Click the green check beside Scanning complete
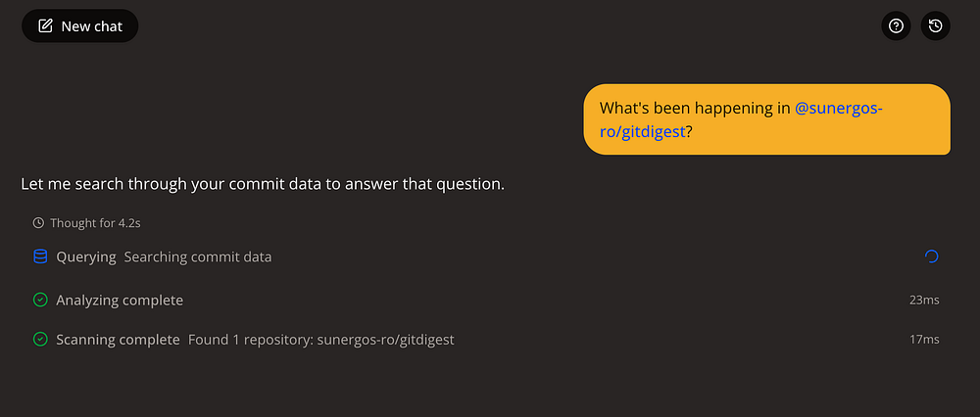 click(x=40, y=340)
